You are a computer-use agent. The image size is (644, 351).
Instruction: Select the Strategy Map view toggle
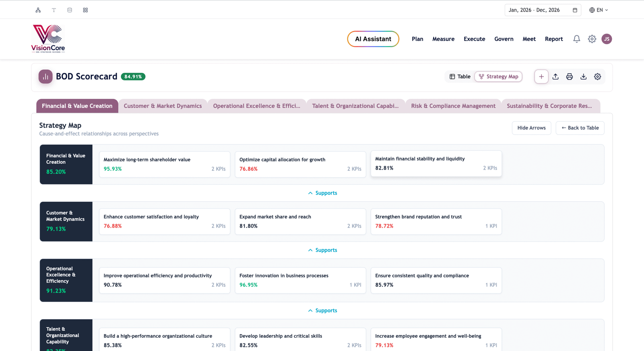tap(498, 76)
